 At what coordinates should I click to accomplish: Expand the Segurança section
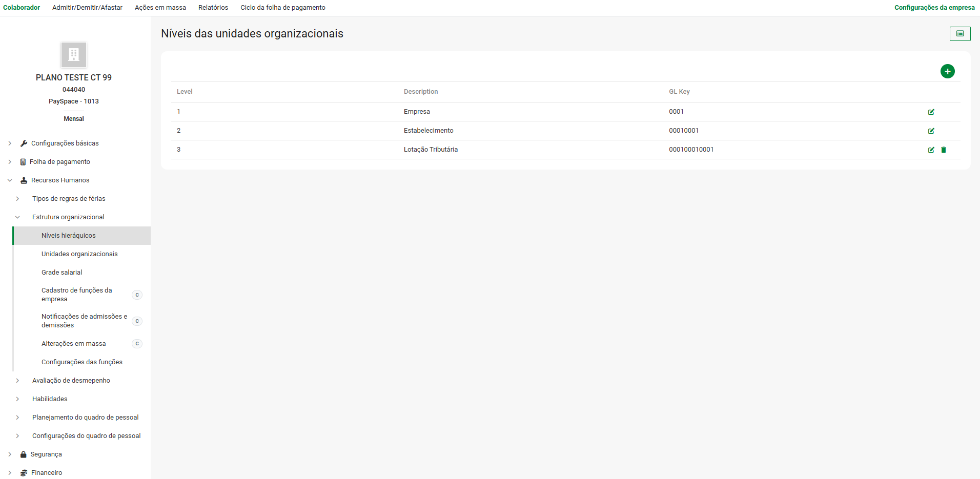click(x=10, y=454)
